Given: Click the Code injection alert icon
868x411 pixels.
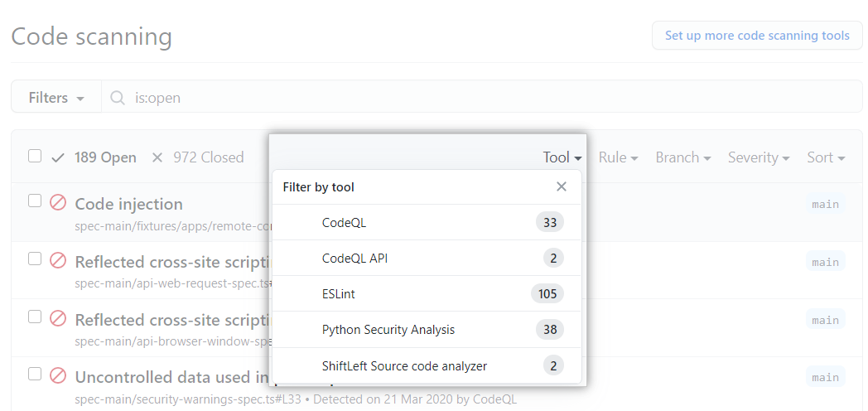Looking at the screenshot, I should [58, 202].
